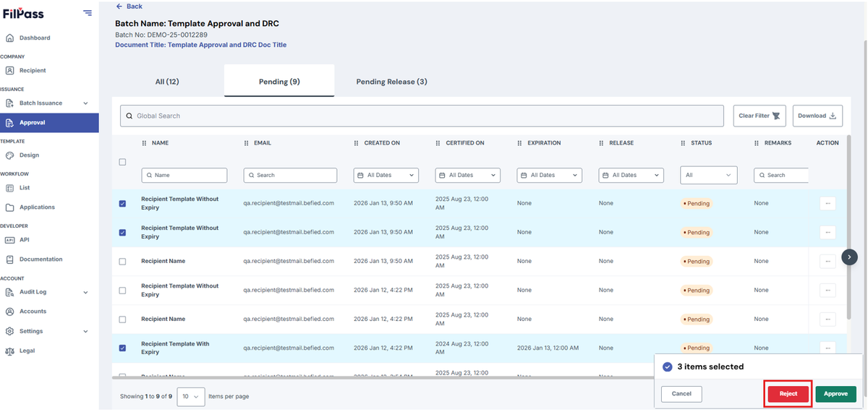Expand the Batch Issuance submenu
Image resolution: width=868 pixels, height=412 pixels.
(86, 103)
